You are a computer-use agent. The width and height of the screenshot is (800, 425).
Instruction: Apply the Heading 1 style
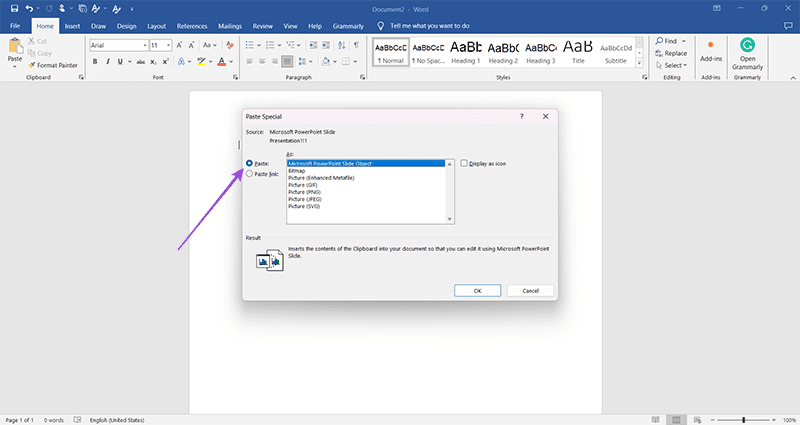(466, 52)
